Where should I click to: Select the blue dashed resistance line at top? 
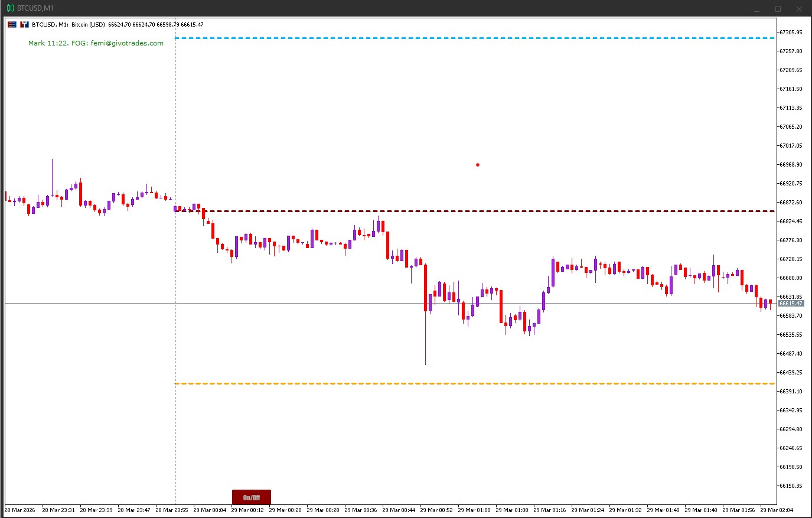[413, 38]
